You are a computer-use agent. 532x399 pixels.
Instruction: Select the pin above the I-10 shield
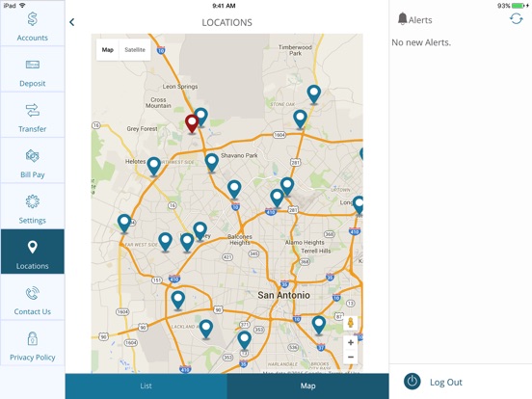[234, 189]
